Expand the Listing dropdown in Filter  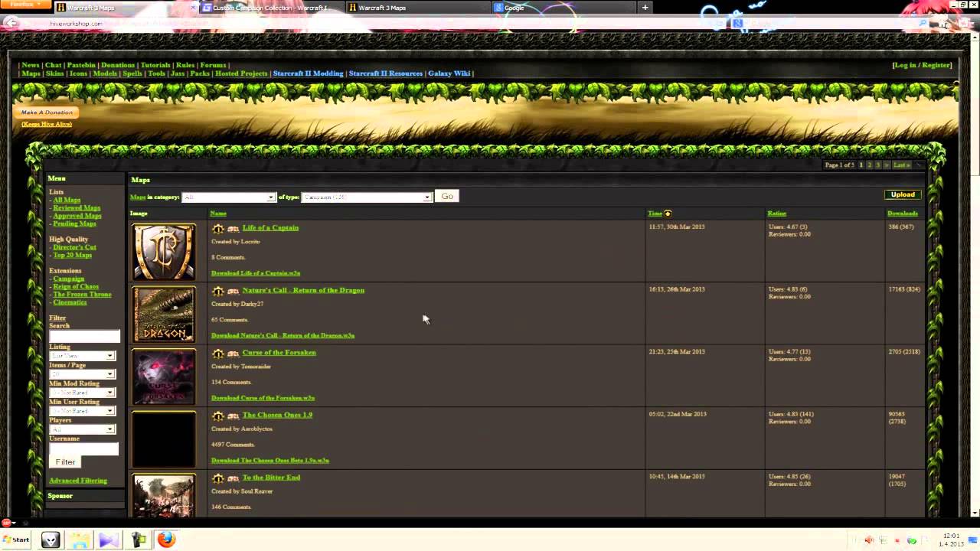pos(83,356)
